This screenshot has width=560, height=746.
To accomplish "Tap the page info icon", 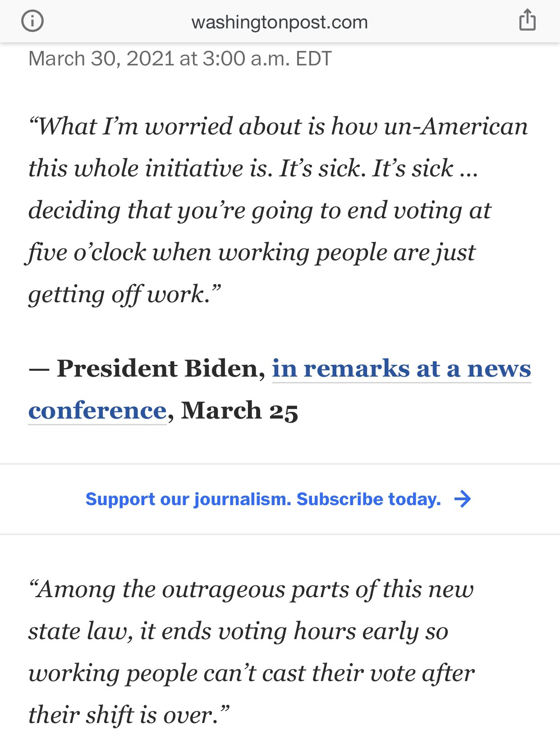I will (32, 21).
